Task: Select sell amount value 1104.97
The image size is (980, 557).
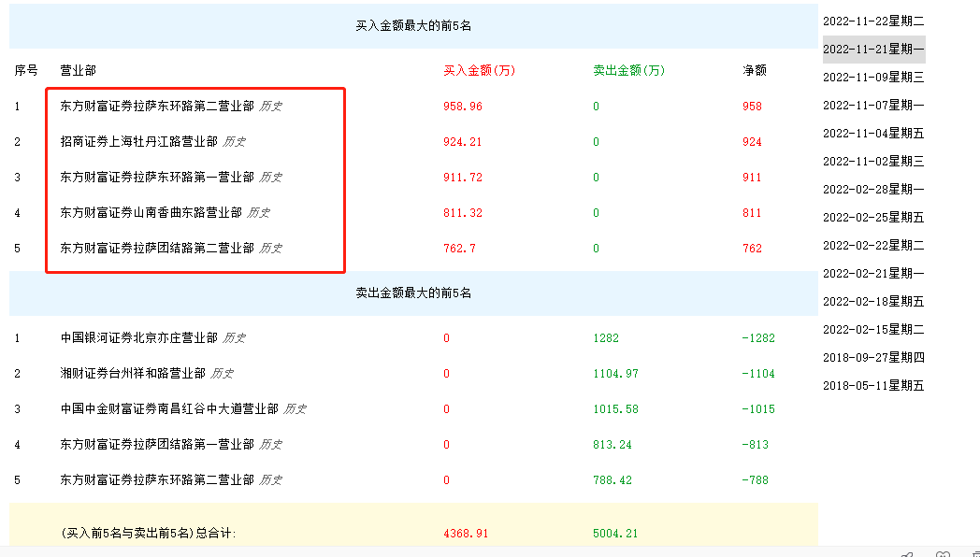Action: pyautogui.click(x=615, y=374)
